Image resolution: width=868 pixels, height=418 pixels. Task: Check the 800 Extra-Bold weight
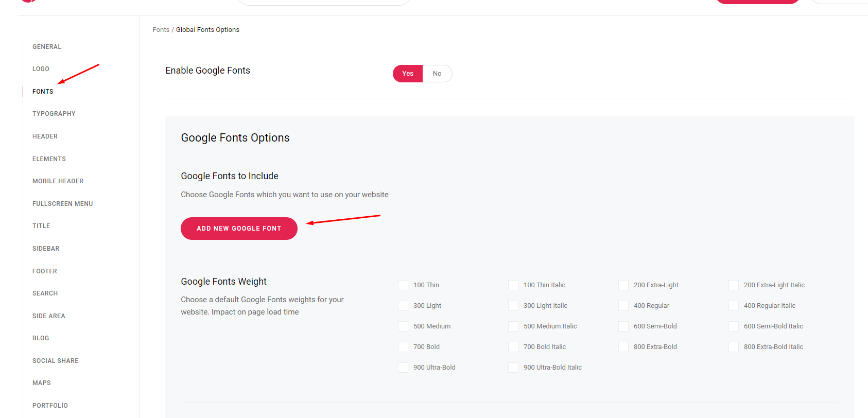click(623, 347)
